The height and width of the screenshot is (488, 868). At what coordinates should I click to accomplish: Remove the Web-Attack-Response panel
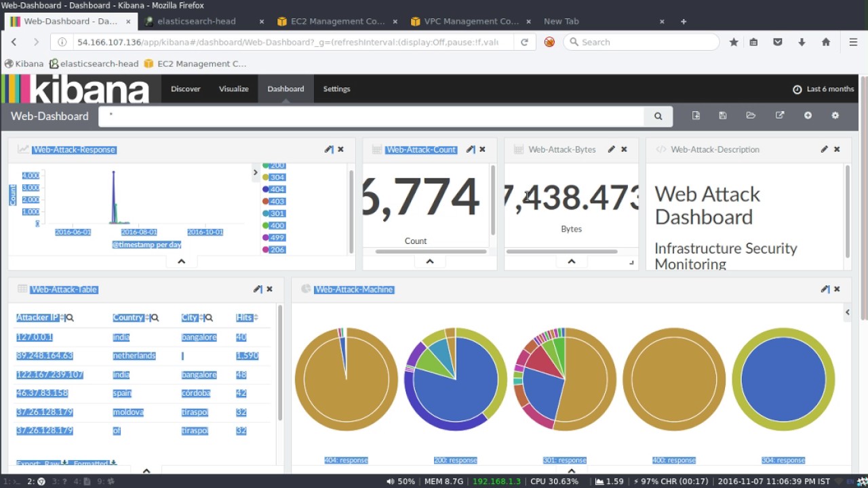340,149
